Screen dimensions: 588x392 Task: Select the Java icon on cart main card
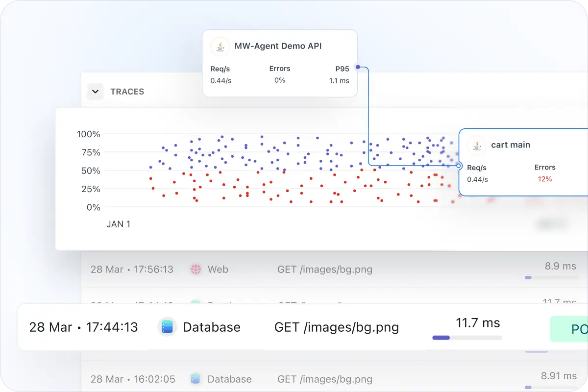tap(476, 145)
